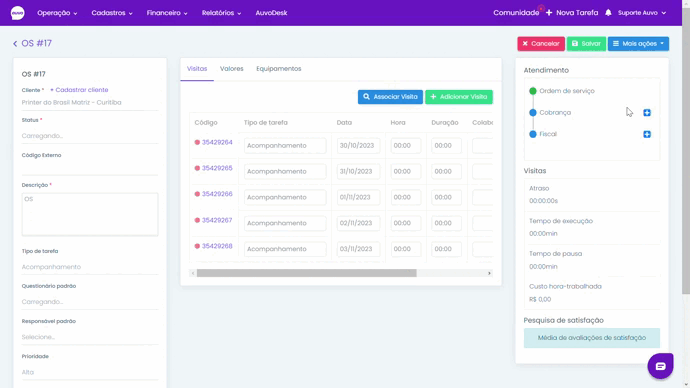Expand the Suporte Auvo user menu

[x=642, y=13]
